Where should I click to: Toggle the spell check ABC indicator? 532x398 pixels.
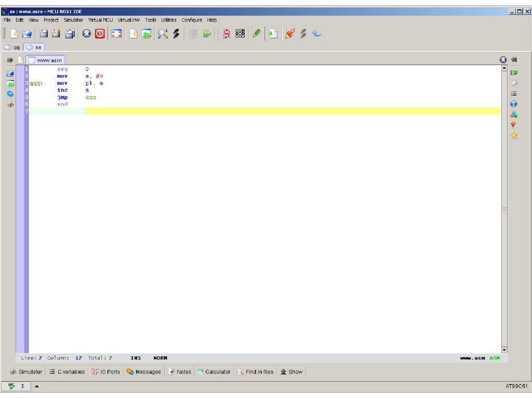click(11, 386)
